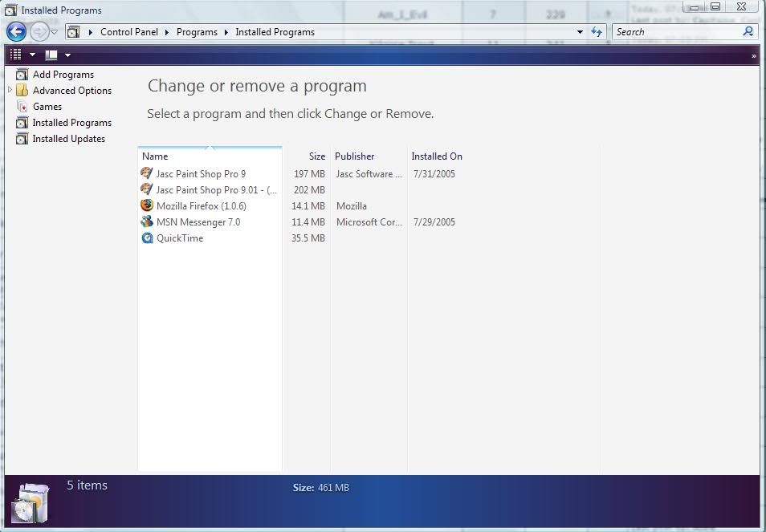
Task: Expand the breadcrumb arrow after Control Panel
Action: 166,32
